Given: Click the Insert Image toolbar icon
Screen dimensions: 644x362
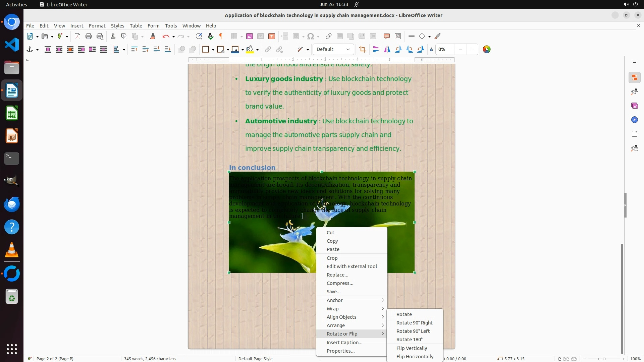Looking at the screenshot, I should (x=249, y=37).
